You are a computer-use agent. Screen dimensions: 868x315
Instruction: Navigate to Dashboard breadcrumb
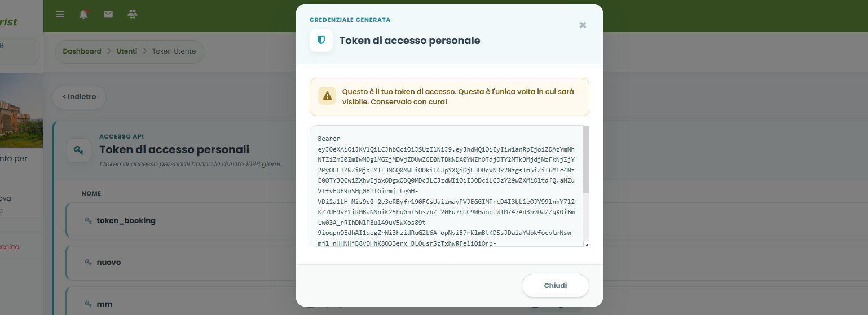[82, 51]
